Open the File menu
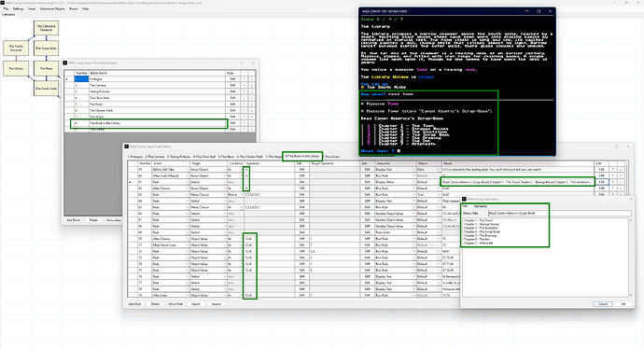Image resolution: width=644 pixels, height=349 pixels. pos(6,8)
